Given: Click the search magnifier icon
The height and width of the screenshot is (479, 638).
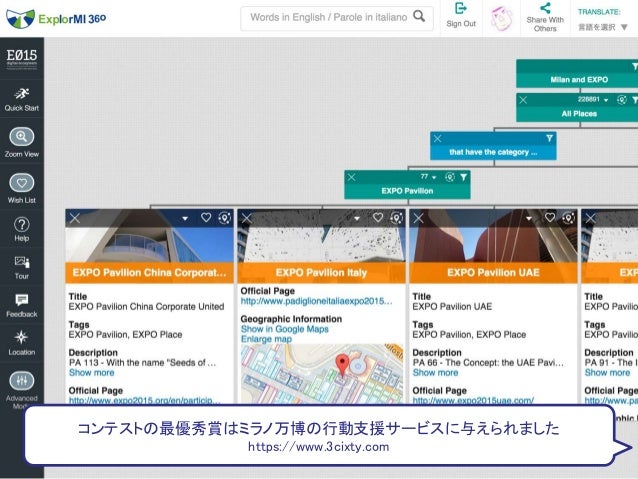Looking at the screenshot, I should [419, 16].
